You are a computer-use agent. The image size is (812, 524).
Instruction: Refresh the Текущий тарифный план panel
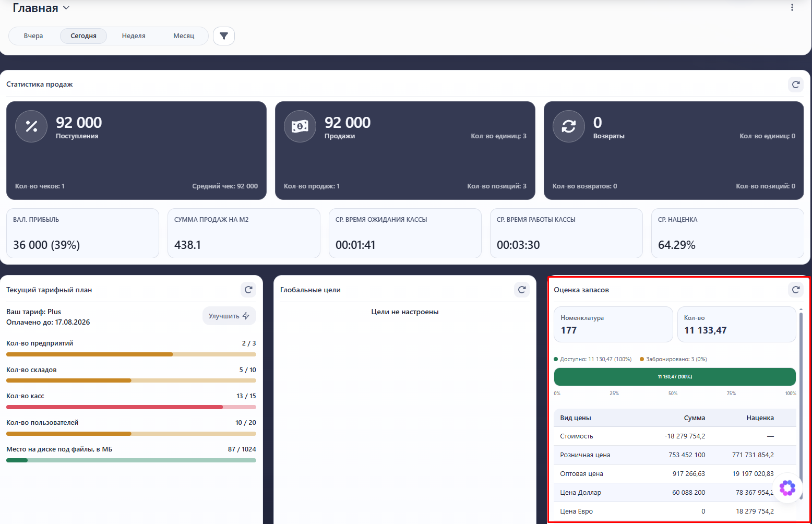[x=248, y=290]
